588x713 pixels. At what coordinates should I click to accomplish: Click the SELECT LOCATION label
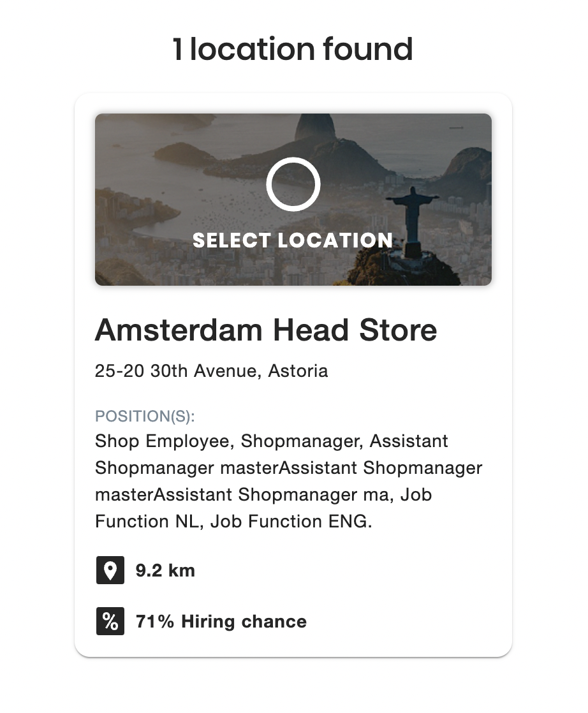click(x=293, y=240)
